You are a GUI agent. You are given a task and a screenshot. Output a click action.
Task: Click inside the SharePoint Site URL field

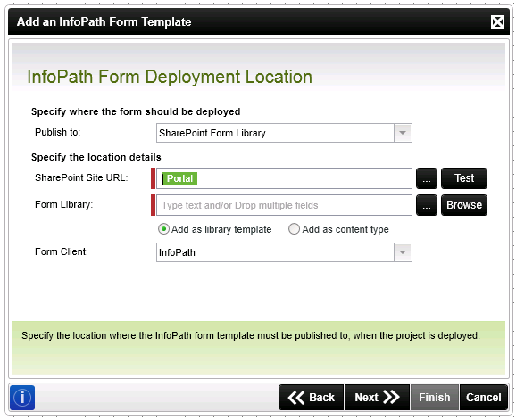pyautogui.click(x=284, y=178)
